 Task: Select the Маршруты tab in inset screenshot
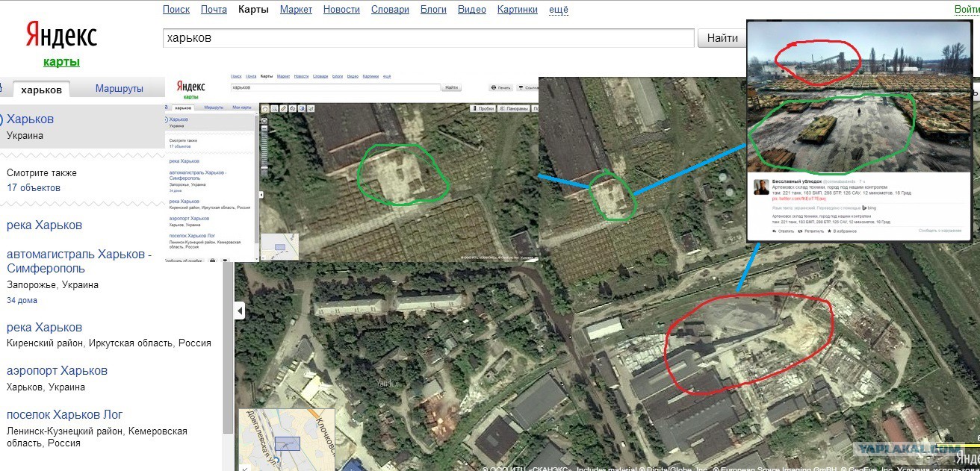(x=214, y=107)
